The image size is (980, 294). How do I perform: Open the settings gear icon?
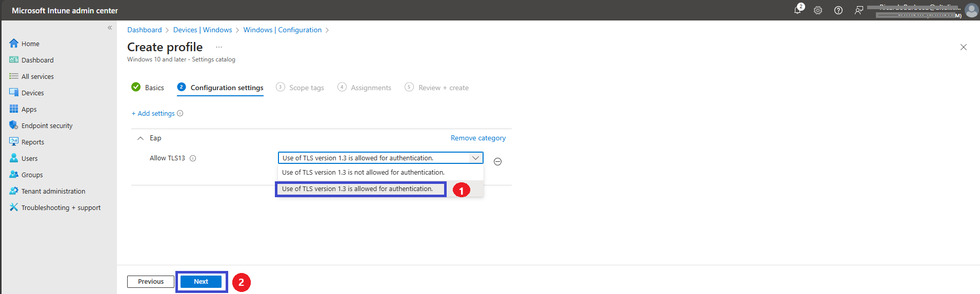[x=818, y=10]
